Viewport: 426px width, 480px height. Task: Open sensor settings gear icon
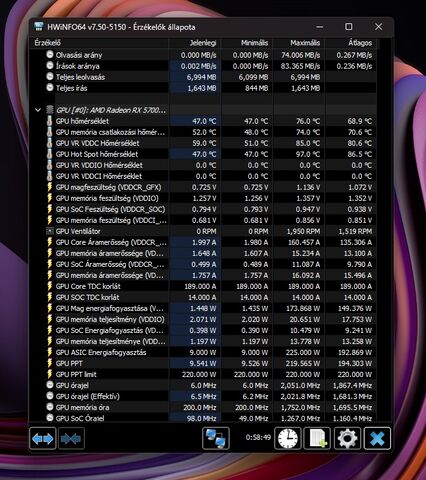(x=347, y=439)
